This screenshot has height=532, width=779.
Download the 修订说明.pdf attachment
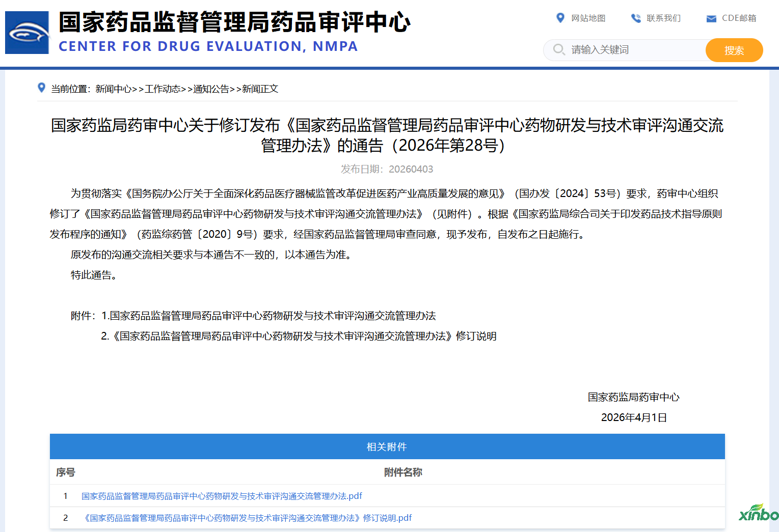pos(247,518)
